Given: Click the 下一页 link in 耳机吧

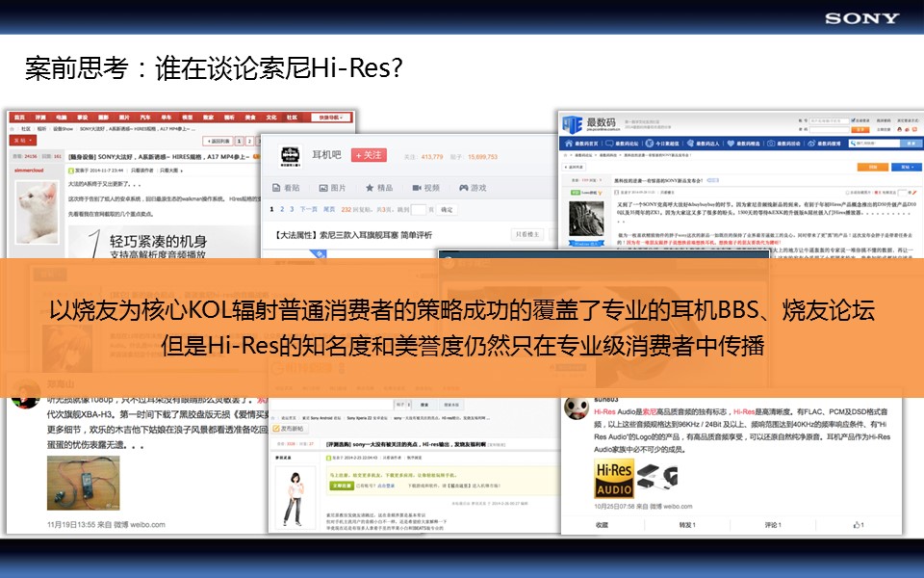Looking at the screenshot, I should coord(309,209).
